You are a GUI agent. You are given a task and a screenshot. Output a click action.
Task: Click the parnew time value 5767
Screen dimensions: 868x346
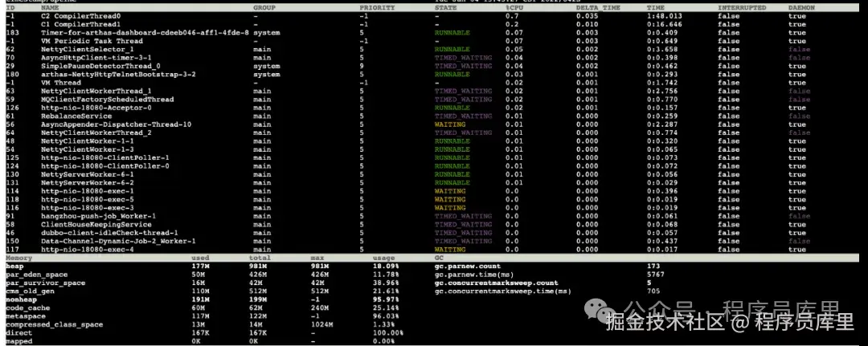(x=656, y=274)
